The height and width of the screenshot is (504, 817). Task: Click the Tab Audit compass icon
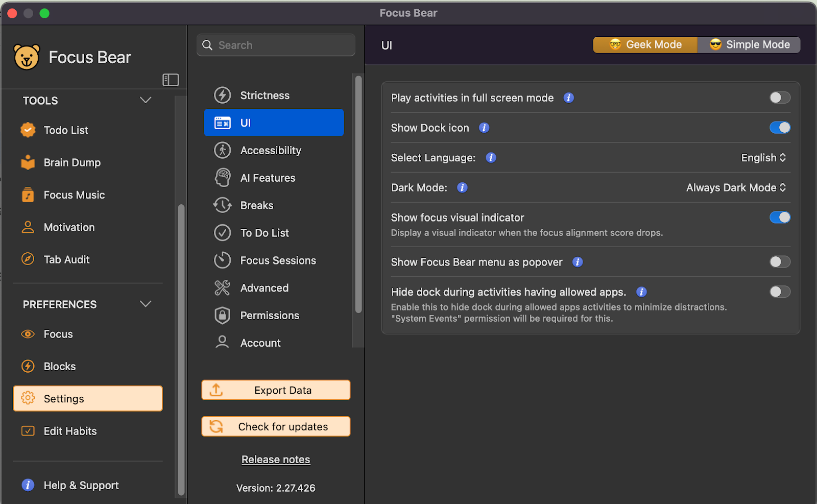28,259
